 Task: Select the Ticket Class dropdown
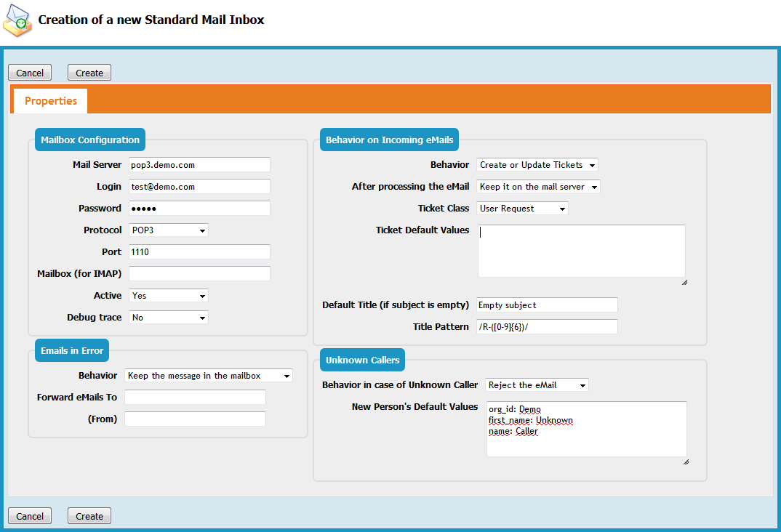pos(522,209)
